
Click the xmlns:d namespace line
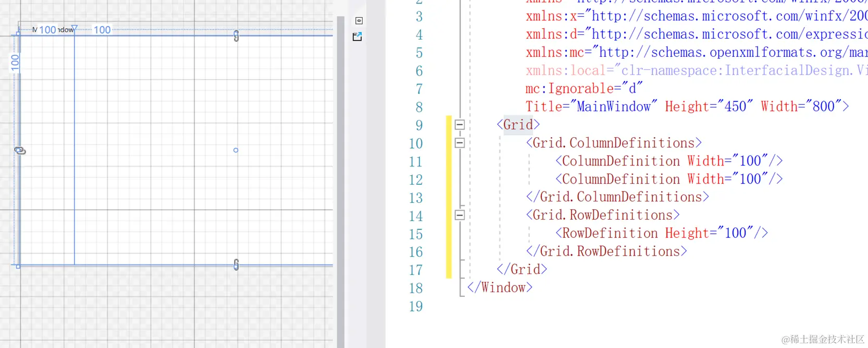(697, 34)
